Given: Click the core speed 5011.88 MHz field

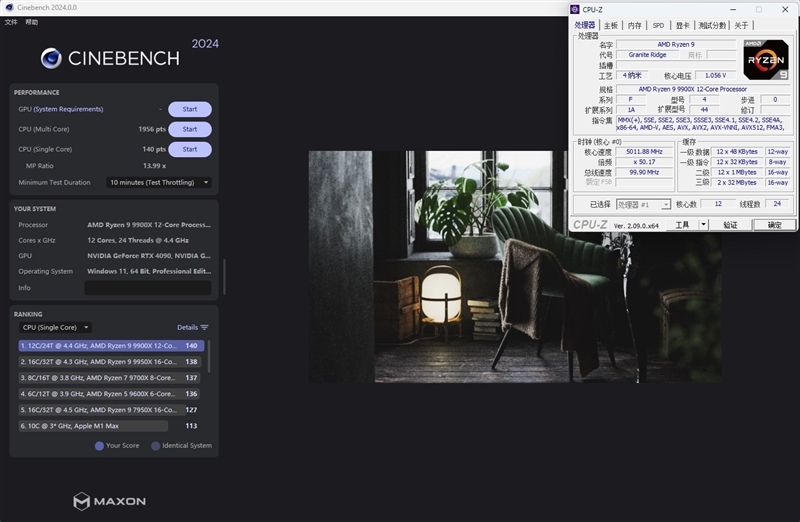Looking at the screenshot, I should click(x=644, y=152).
